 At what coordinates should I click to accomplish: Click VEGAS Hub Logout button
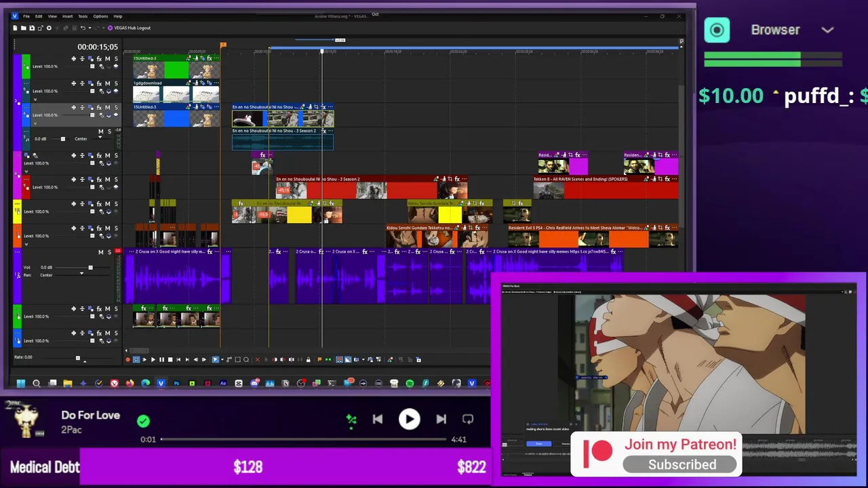[129, 28]
